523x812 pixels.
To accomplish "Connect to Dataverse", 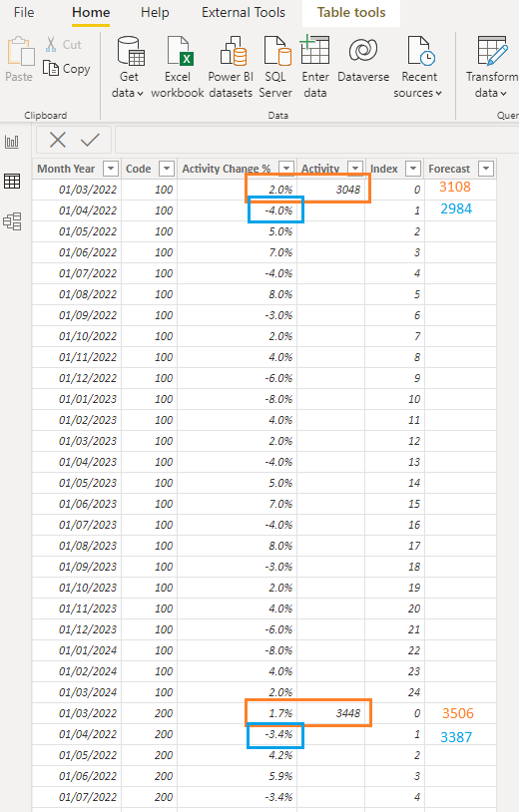I will 363,59.
